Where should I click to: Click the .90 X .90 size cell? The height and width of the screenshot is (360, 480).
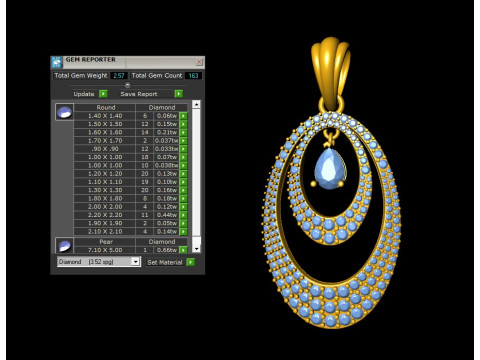coord(105,149)
